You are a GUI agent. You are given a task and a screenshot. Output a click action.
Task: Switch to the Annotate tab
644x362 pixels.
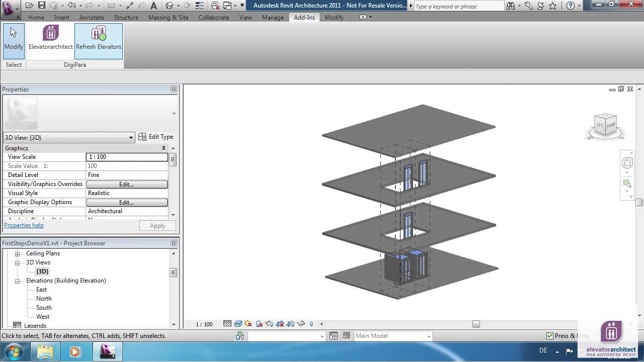(x=92, y=17)
